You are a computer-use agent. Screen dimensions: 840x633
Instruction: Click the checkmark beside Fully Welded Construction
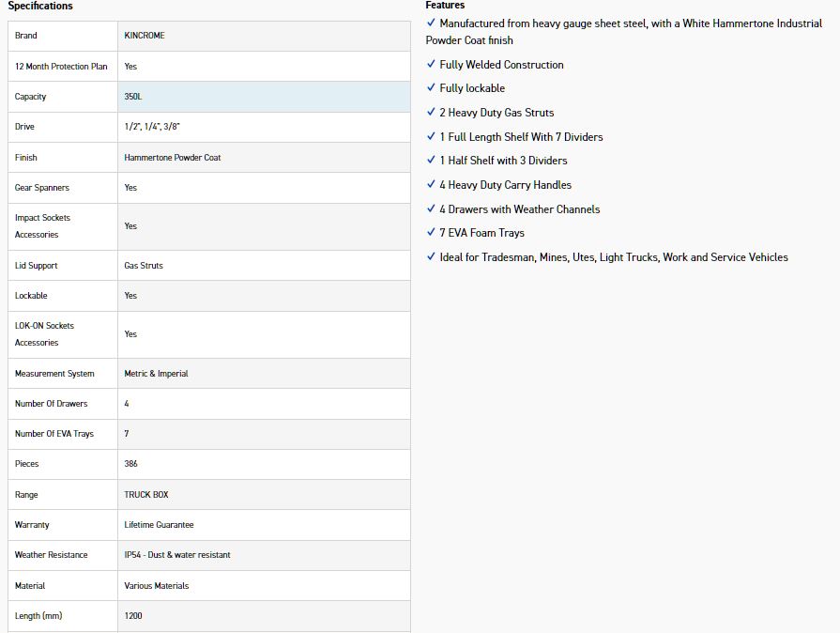431,64
